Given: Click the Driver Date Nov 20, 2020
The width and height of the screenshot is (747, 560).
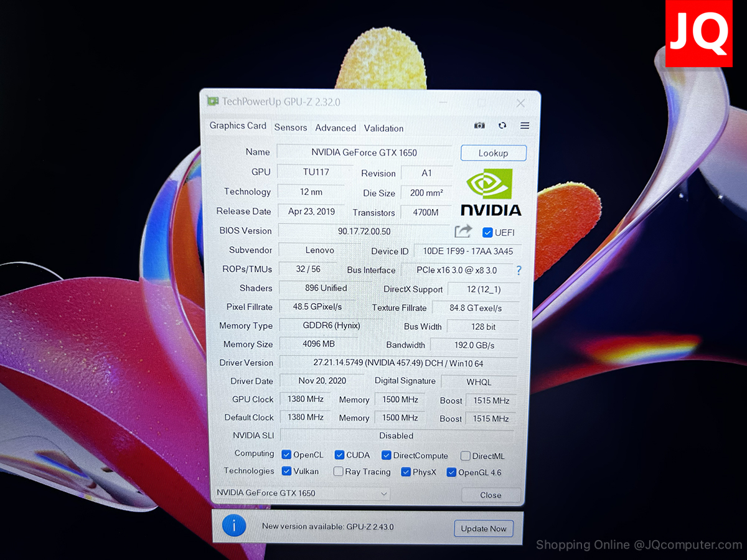Looking at the screenshot, I should pos(322,381).
